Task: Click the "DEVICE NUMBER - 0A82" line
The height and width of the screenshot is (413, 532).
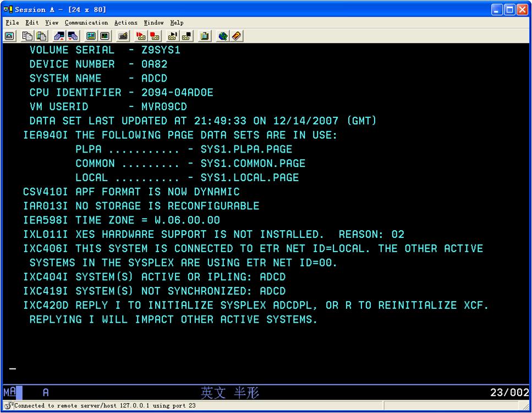Action: [98, 64]
